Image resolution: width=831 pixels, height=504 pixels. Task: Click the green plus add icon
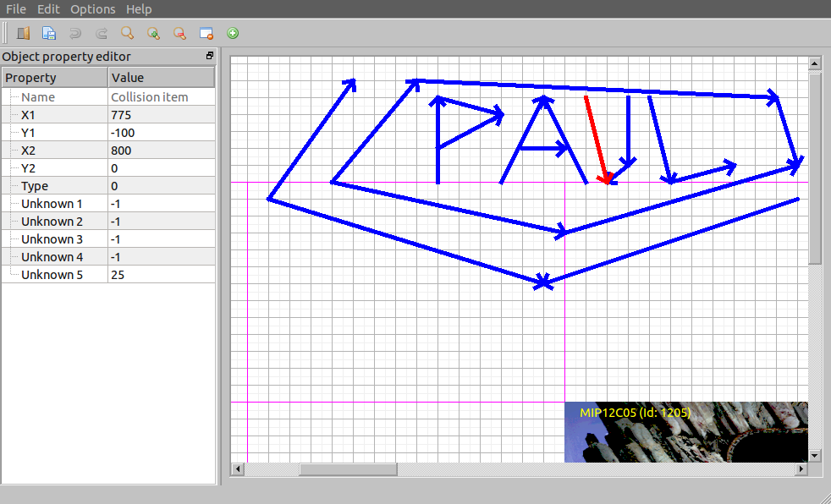[233, 33]
